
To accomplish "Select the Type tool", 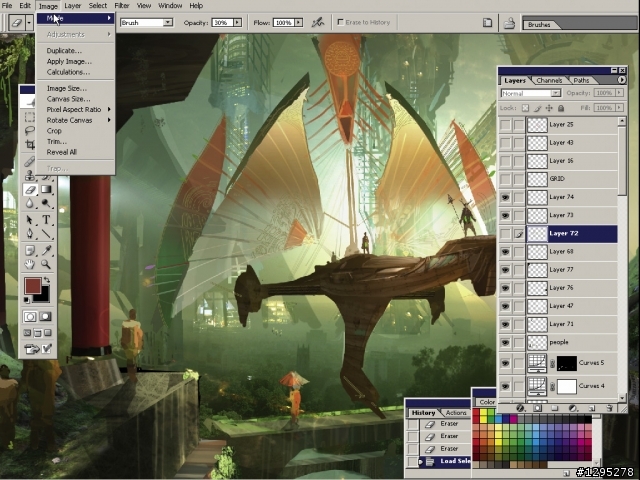I will click(46, 220).
